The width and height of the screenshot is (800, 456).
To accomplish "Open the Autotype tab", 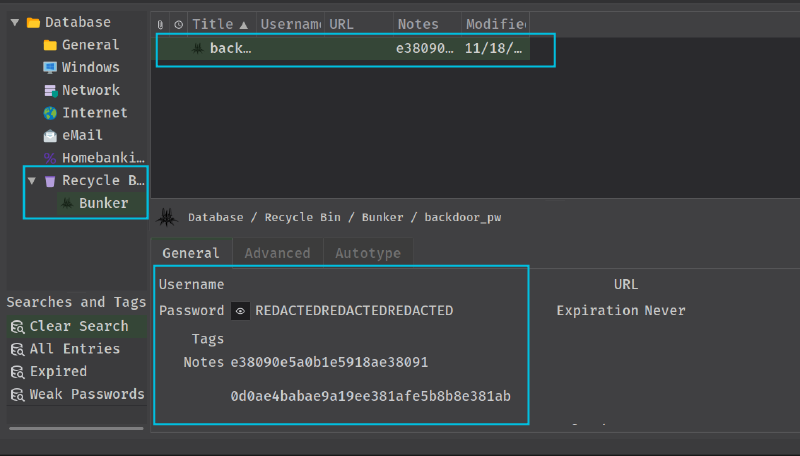I will coord(368,253).
